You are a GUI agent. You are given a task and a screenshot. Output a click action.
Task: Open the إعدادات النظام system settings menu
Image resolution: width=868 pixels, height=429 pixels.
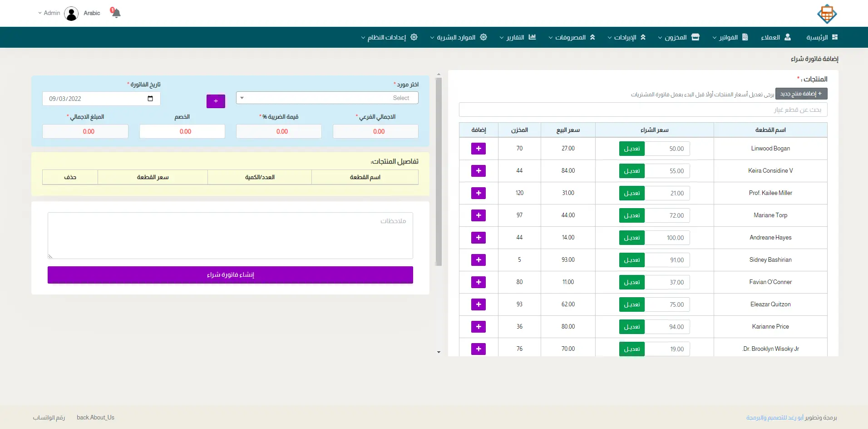389,37
